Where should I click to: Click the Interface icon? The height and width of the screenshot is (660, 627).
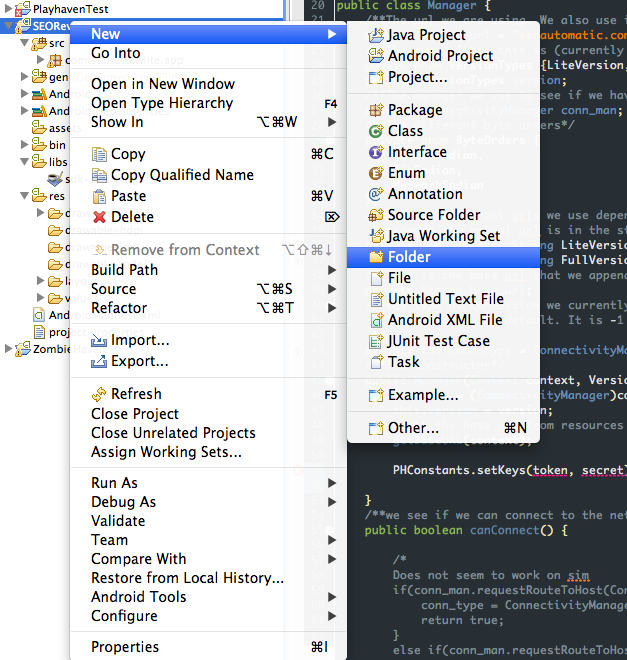point(375,152)
